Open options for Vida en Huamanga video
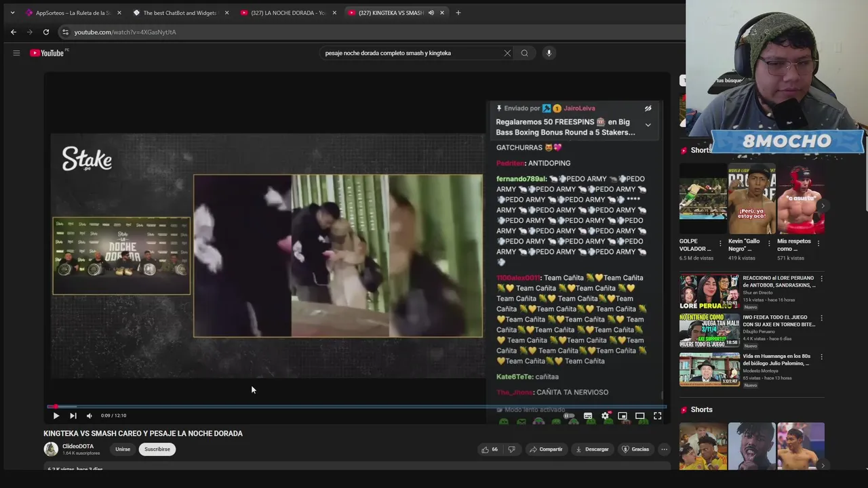The width and height of the screenshot is (868, 488). point(821,357)
